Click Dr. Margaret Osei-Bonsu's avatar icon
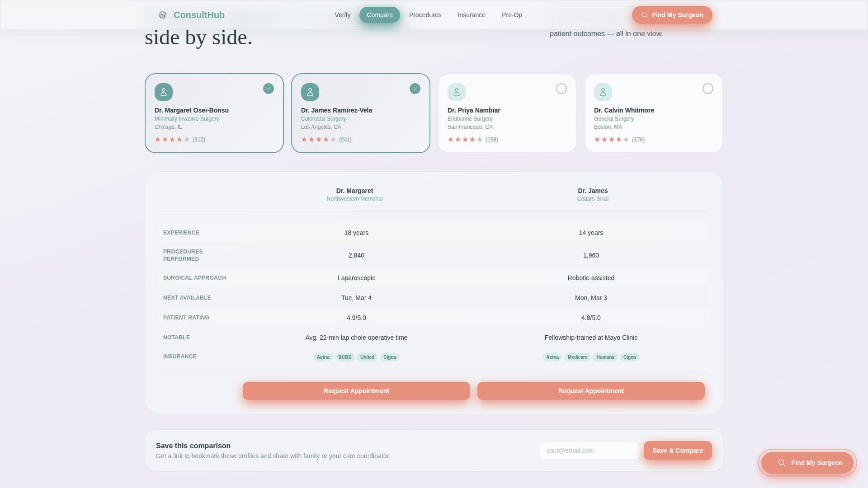This screenshot has height=488, width=868. (x=164, y=92)
